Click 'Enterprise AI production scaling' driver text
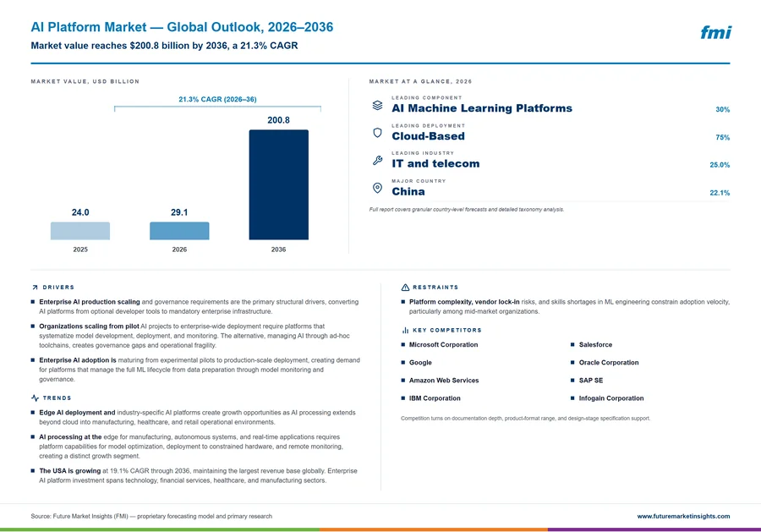Image resolution: width=761 pixels, height=532 pixels. [90, 302]
